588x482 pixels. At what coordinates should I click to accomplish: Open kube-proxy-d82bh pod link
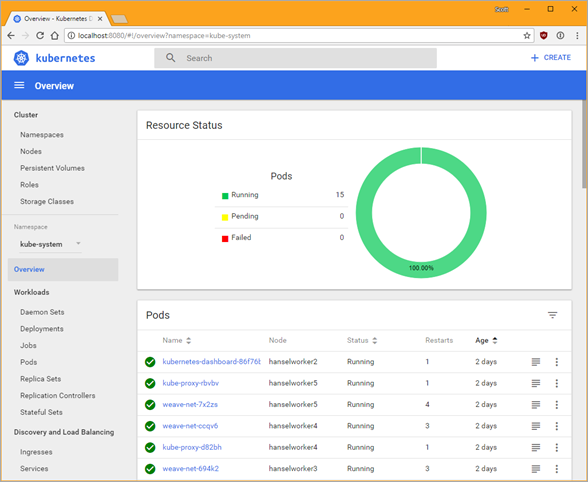tap(192, 447)
